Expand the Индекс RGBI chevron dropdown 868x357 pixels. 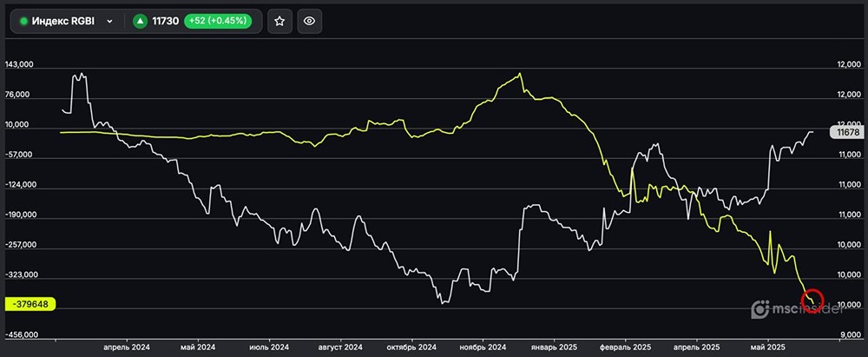click(109, 22)
